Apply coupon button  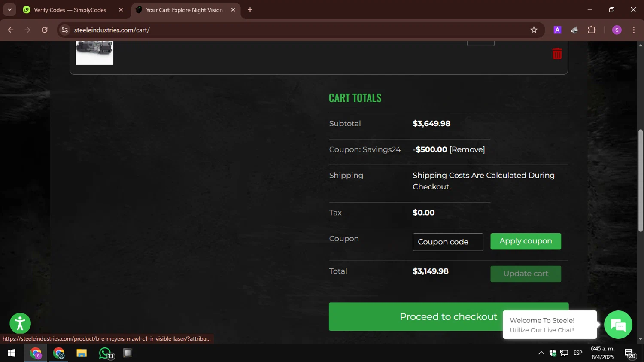click(x=526, y=241)
